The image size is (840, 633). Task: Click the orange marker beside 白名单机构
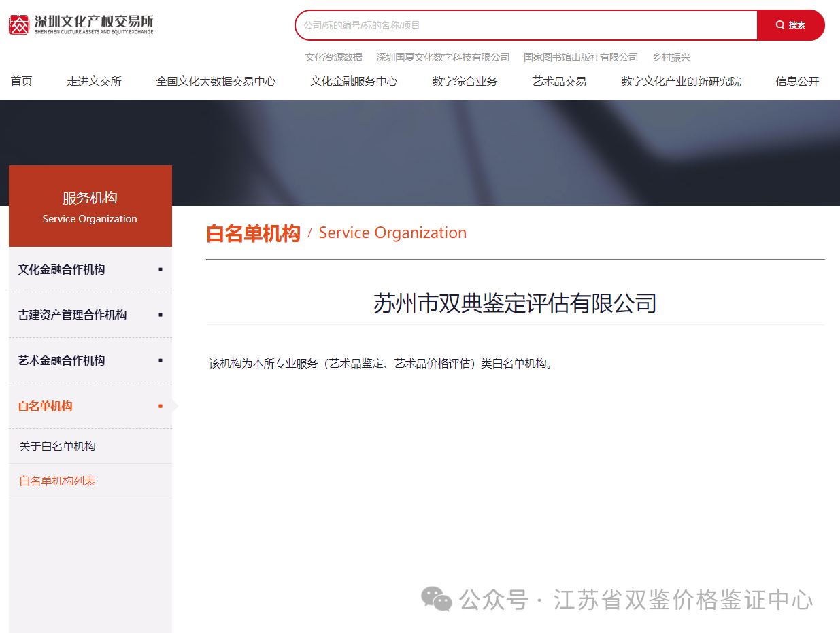click(161, 406)
